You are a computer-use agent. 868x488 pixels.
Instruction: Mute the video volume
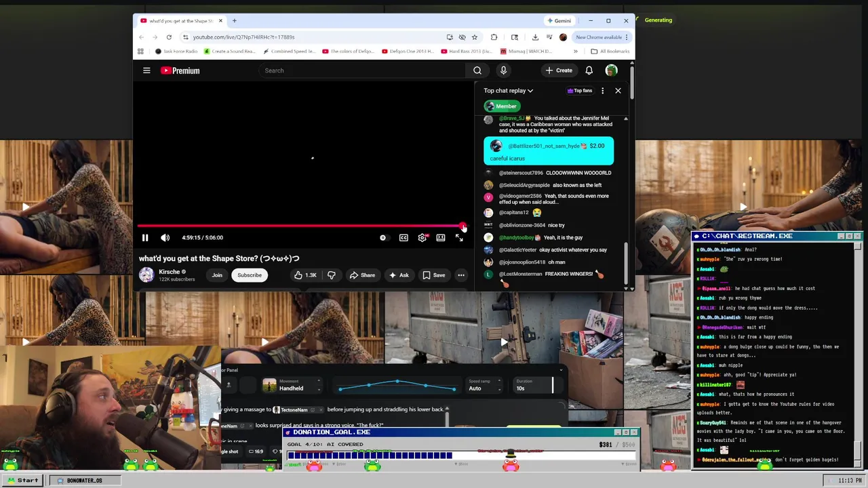[165, 238]
